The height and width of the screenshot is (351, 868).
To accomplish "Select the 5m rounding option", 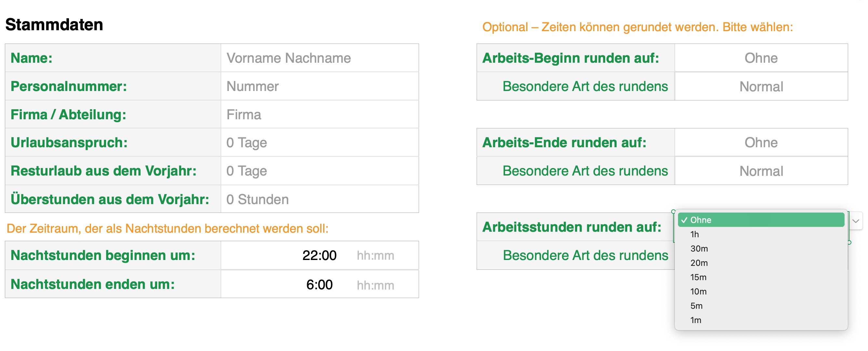I will [x=696, y=306].
